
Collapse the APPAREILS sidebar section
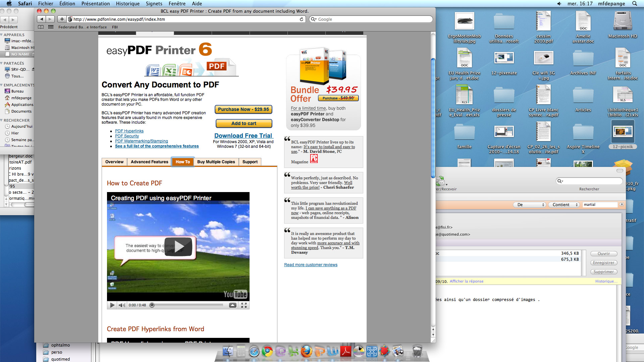[2, 35]
